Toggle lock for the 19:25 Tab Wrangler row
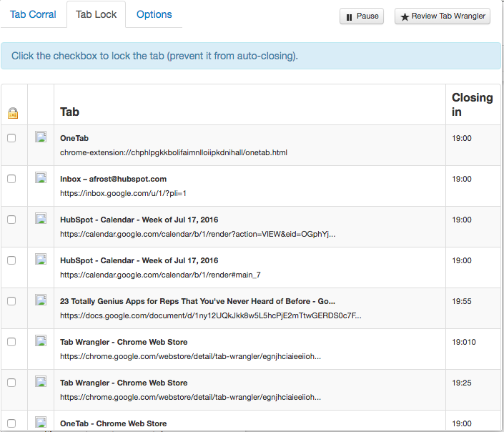The image size is (504, 432). 11,383
